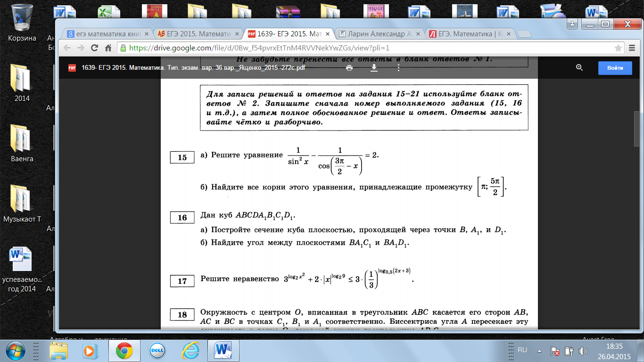This screenshot has height=362, width=644.
Task: Click the text 'Дан куб ABCDA1B1C1D1'
Action: click(248, 216)
